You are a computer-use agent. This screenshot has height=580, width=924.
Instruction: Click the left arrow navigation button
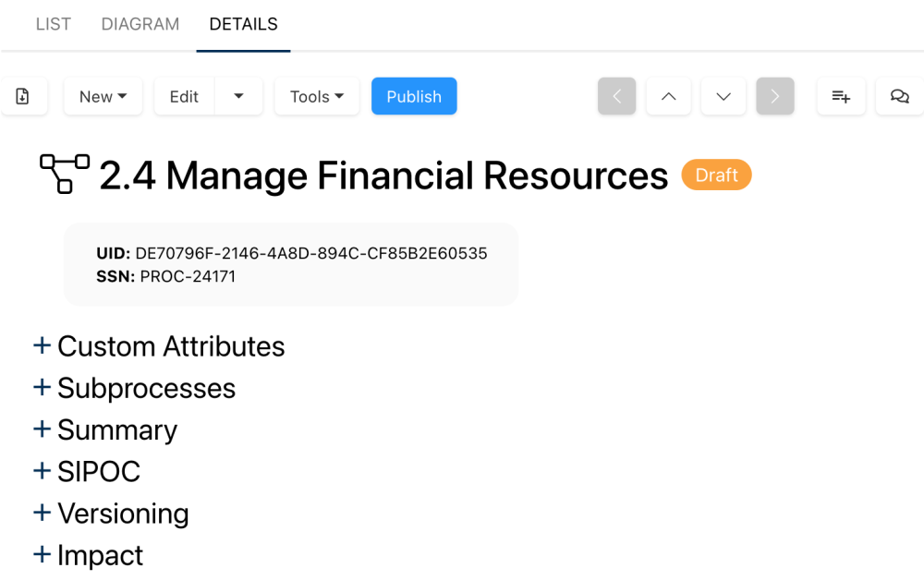[x=616, y=96]
